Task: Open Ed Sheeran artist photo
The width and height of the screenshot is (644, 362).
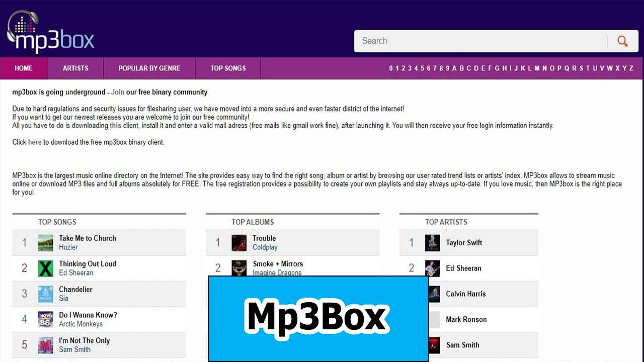Action: (433, 268)
